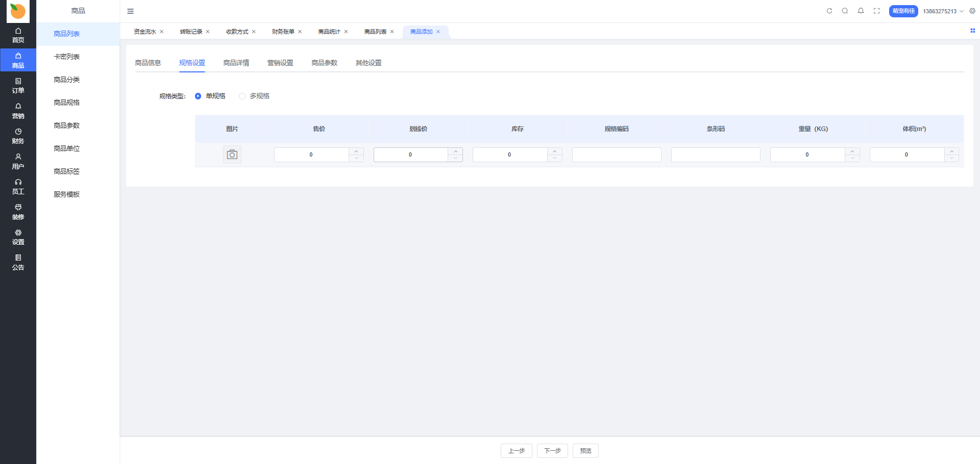Click 下一步 next step button

[552, 451]
